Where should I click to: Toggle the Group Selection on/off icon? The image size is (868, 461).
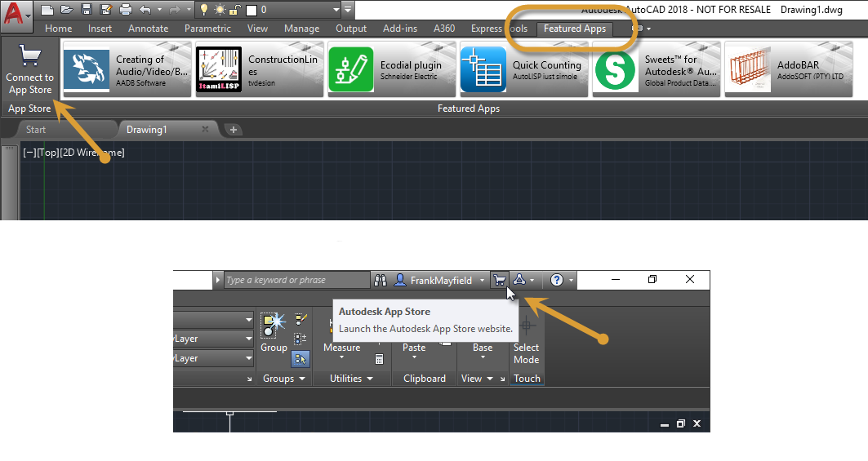[300, 359]
